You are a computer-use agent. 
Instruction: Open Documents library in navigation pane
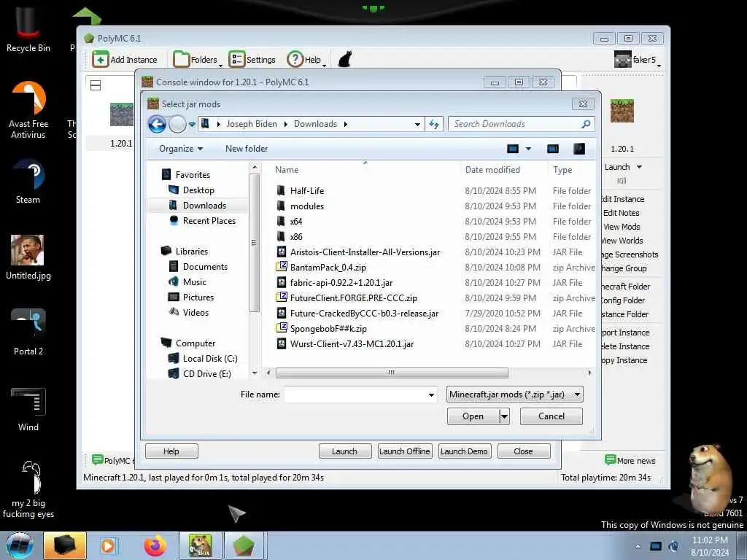tap(205, 267)
